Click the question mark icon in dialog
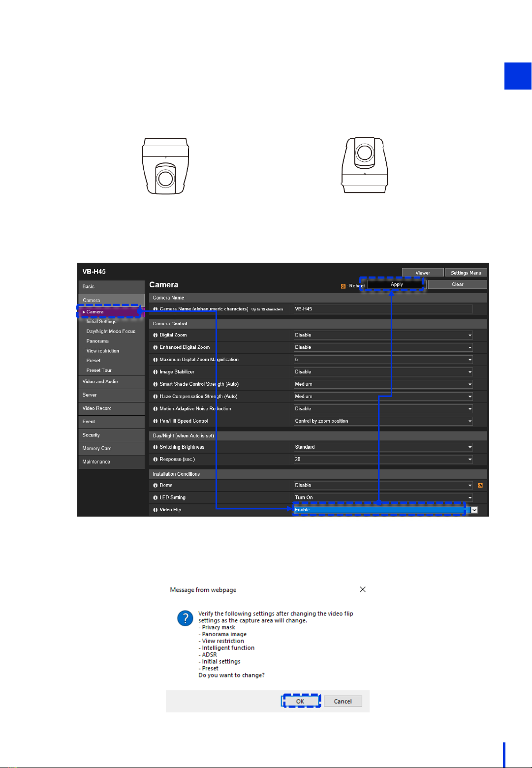The width and height of the screenshot is (532, 768). 185,618
